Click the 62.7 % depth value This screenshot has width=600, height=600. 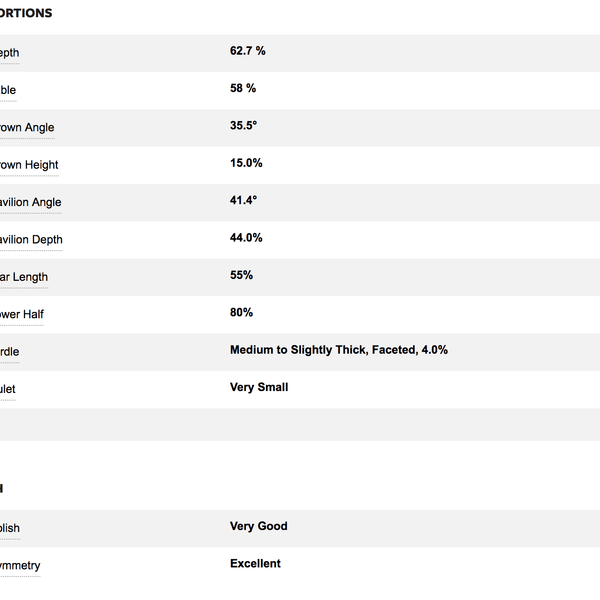(248, 50)
